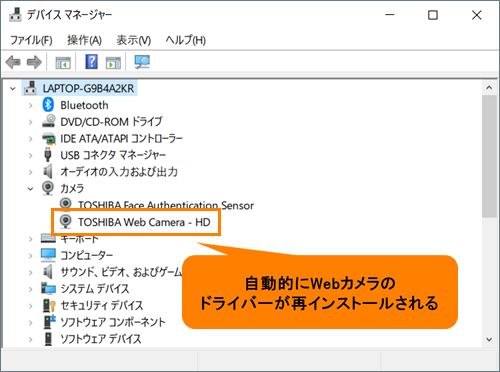This screenshot has width=500, height=372.
Task: Expand the USB コネクタ マネージャー category
Action: [x=31, y=155]
